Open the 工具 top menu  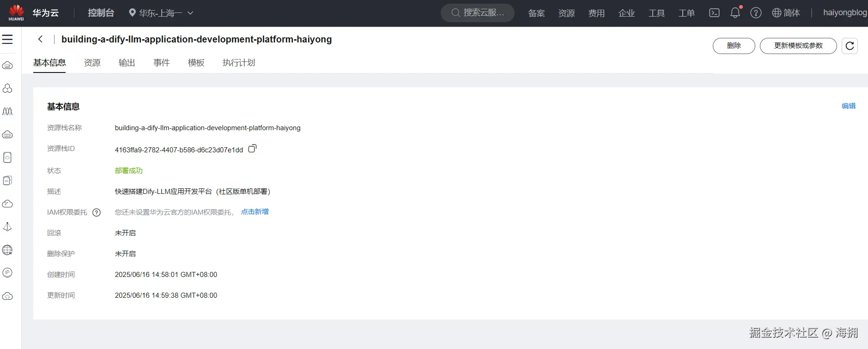coord(656,13)
